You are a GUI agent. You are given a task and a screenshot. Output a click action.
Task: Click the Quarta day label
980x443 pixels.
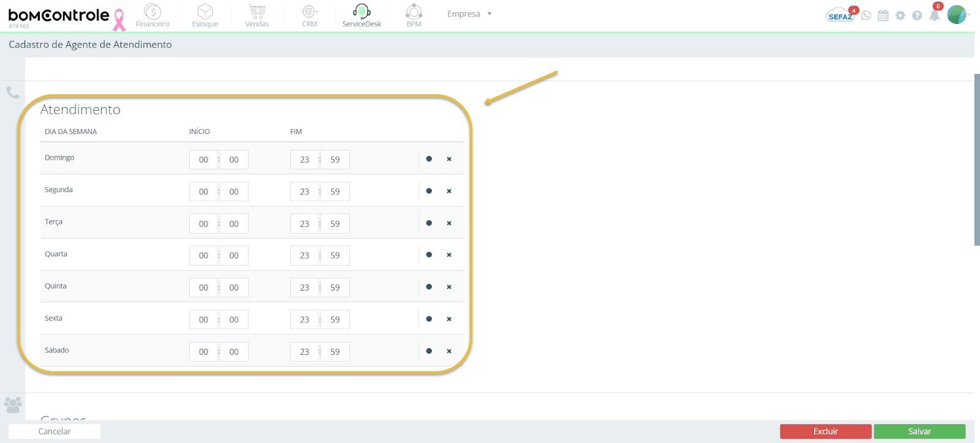coord(56,254)
